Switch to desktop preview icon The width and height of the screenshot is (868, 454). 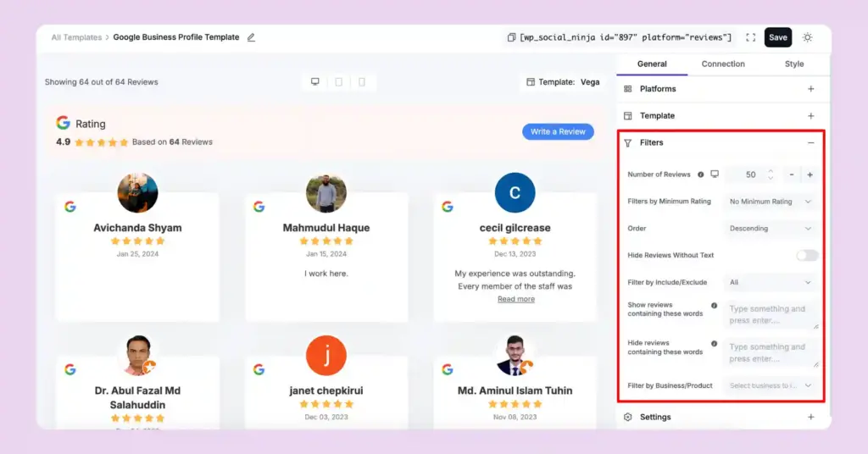click(315, 82)
